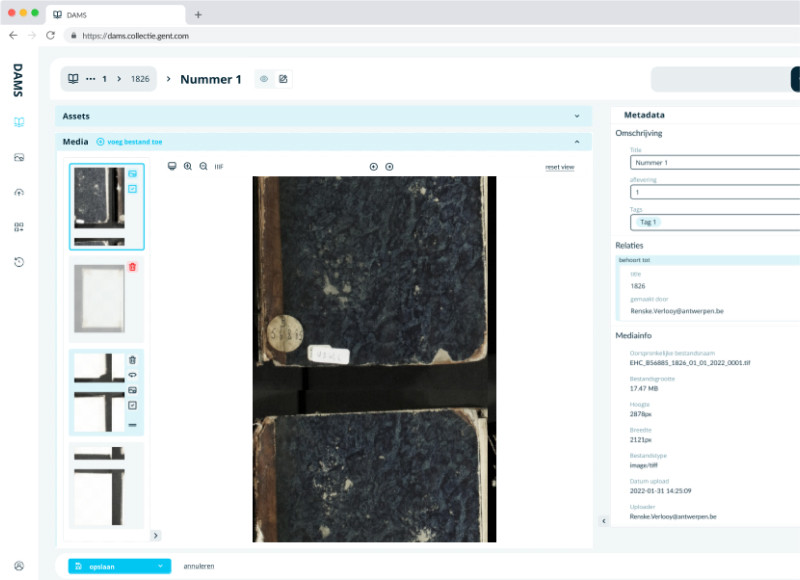
Task: Click rotate icon on third thumbnail
Action: pos(133,375)
